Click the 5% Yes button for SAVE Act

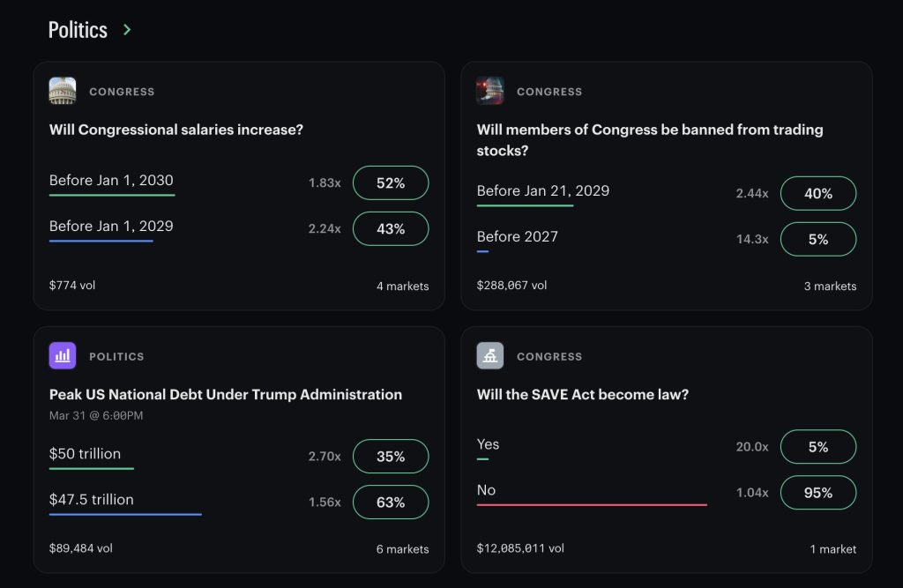click(818, 447)
